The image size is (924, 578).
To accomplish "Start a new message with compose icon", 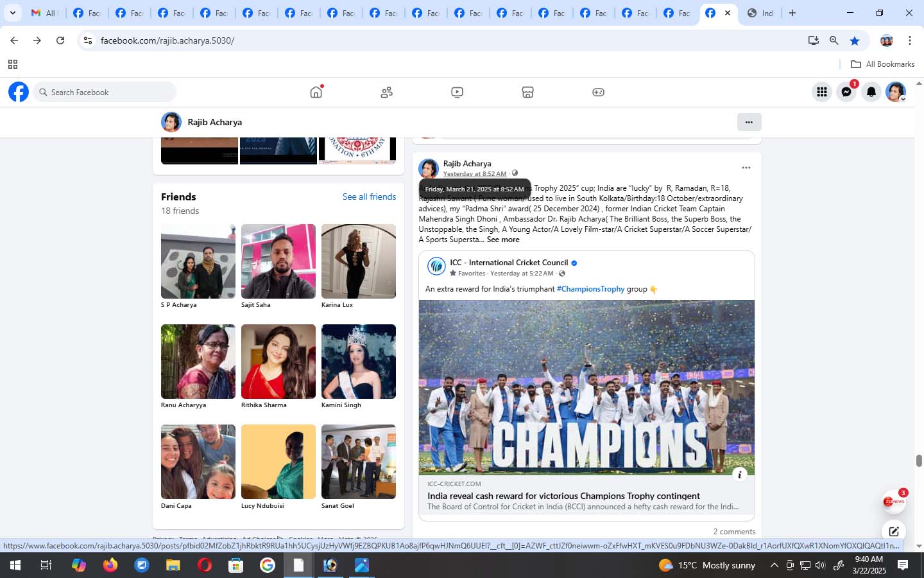I will pyautogui.click(x=893, y=532).
